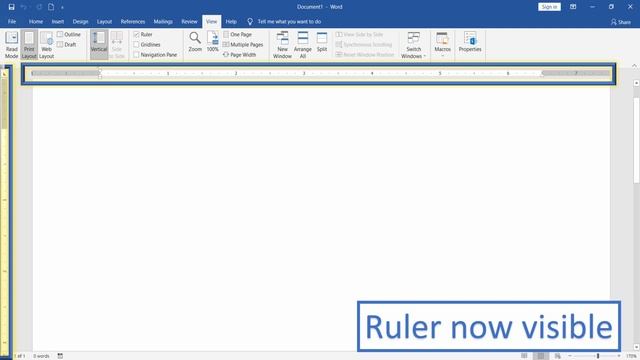Select Web Layout from status bar
This screenshot has height=360, width=640.
point(558,356)
